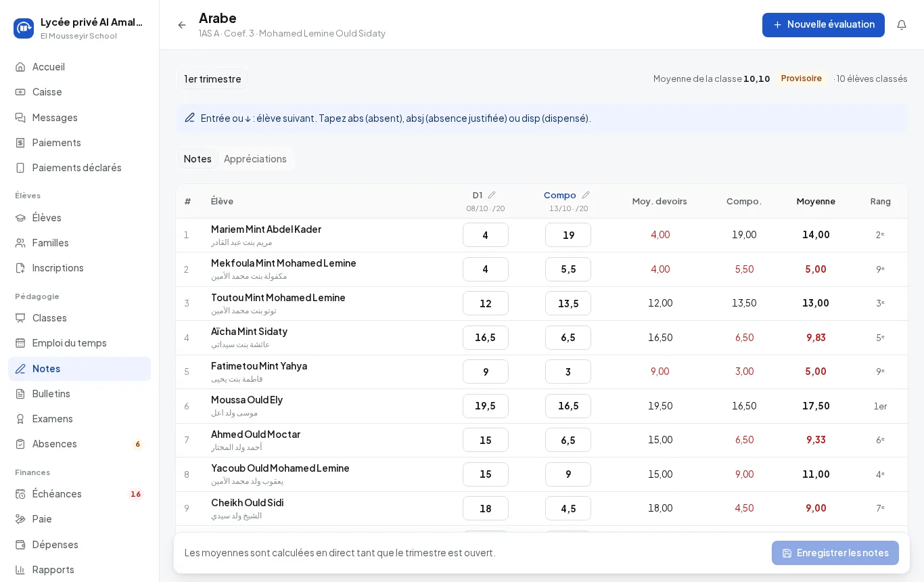The width and height of the screenshot is (924, 582).
Task: Click the student name Fatimetou Mint Yahya
Action: point(259,366)
